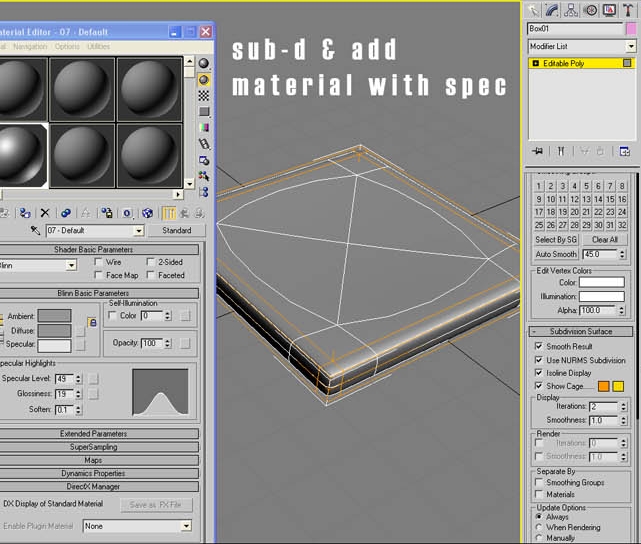The height and width of the screenshot is (544, 641).
Task: Select the highlighted material sample sphere
Action: (22, 156)
